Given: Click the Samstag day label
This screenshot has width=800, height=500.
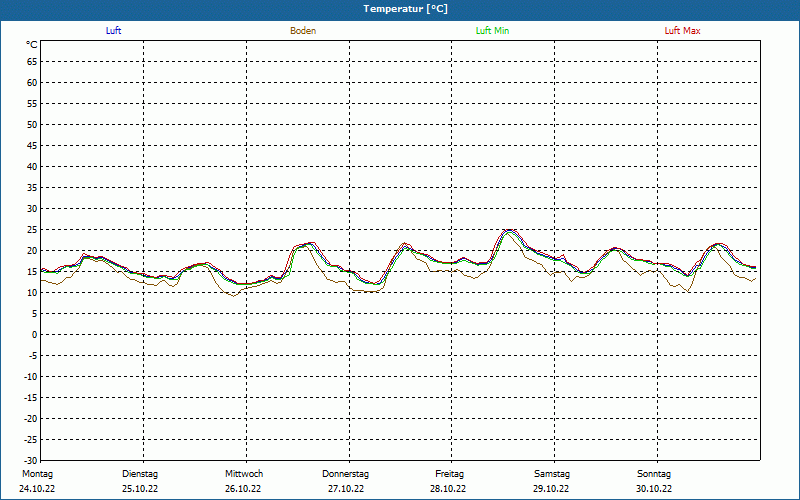Looking at the screenshot, I should click(x=552, y=474).
